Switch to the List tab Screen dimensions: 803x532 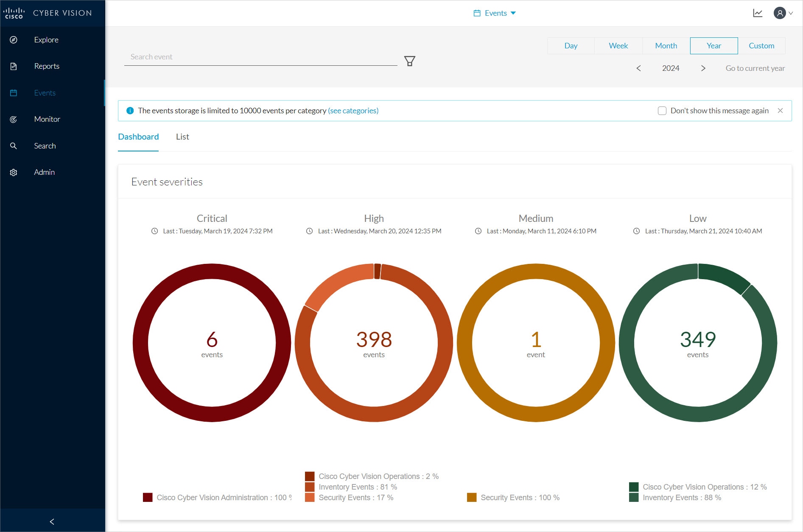point(182,137)
